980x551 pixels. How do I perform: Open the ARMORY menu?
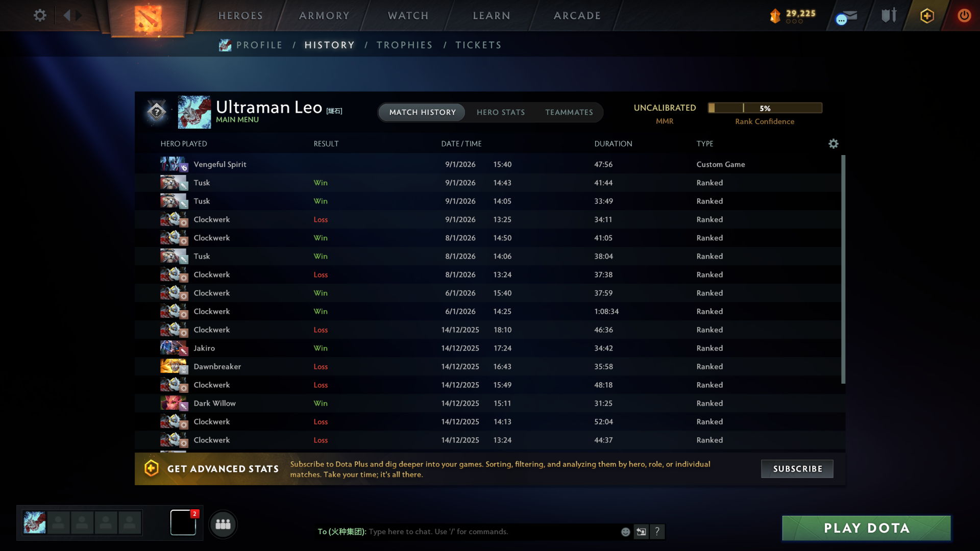[324, 16]
